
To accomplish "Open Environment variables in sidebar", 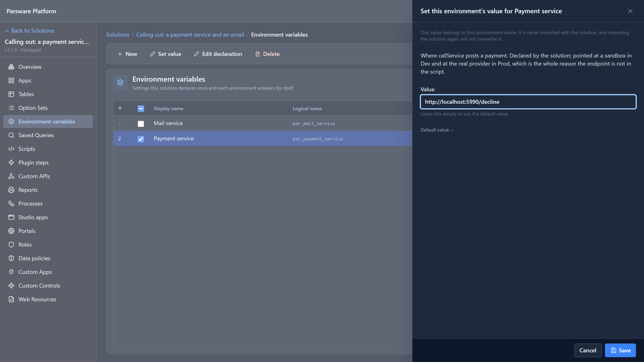I will (x=48, y=121).
